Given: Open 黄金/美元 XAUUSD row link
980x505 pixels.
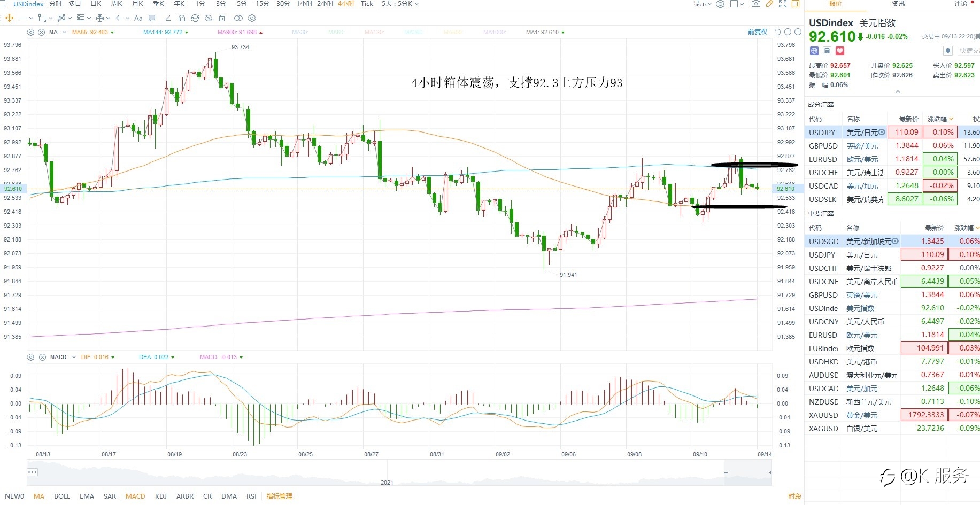Looking at the screenshot, I should tap(861, 415).
